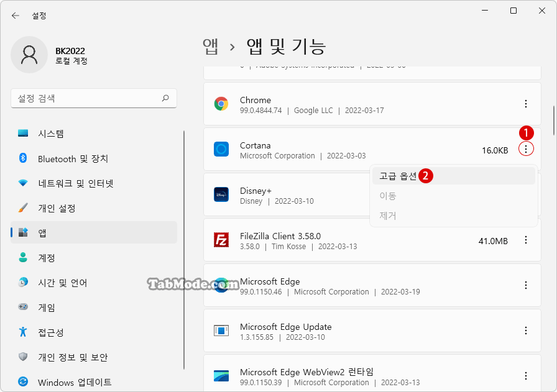Screen dimensions: 557x392
Task: Click the accounts person icon
Action: click(x=23, y=257)
